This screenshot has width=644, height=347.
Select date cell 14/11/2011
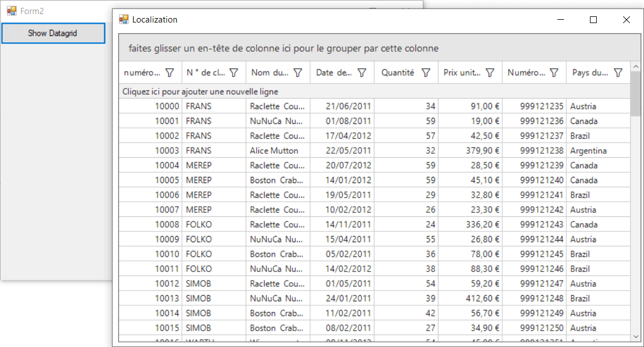point(342,225)
